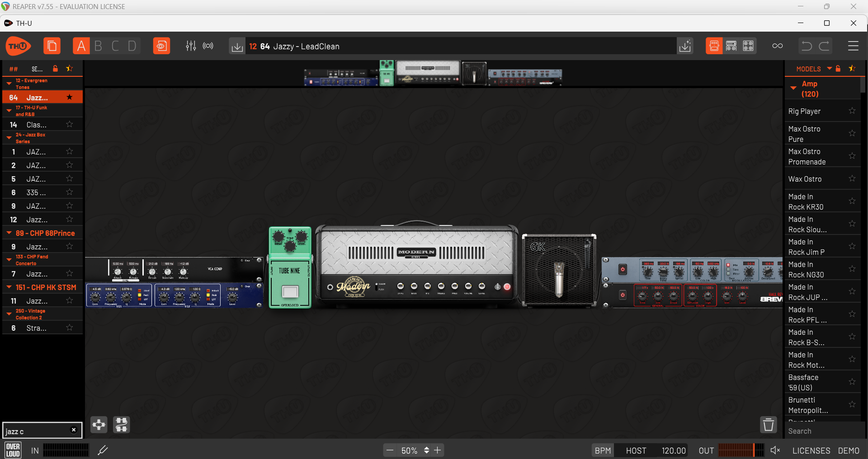Open the MODELS dropdown arrow
The image size is (868, 459).
[x=830, y=69]
